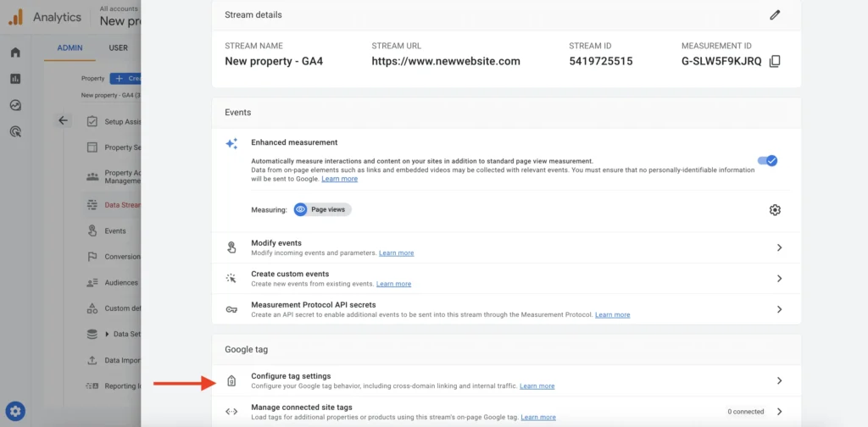Expand Configure tag settings chevron
The image size is (868, 427).
coord(779,380)
